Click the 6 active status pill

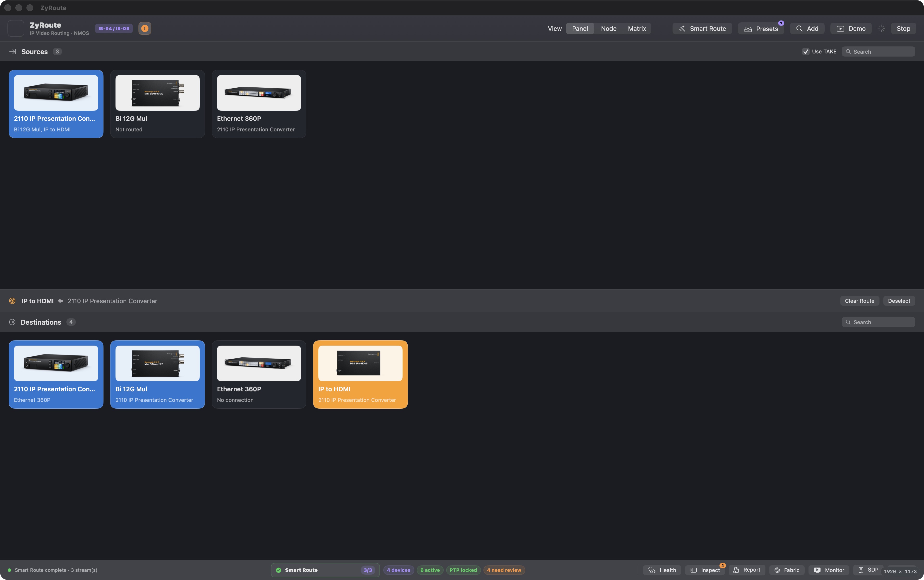click(430, 570)
